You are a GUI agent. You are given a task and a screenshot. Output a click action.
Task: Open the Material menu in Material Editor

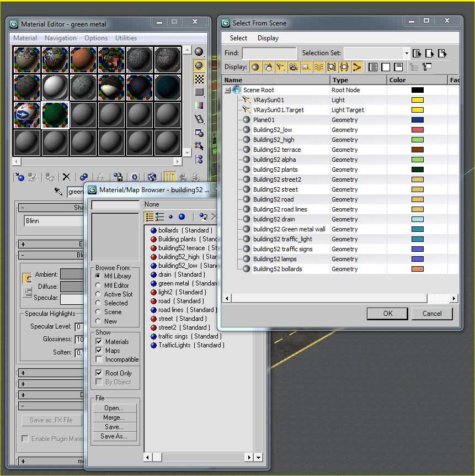(25, 38)
